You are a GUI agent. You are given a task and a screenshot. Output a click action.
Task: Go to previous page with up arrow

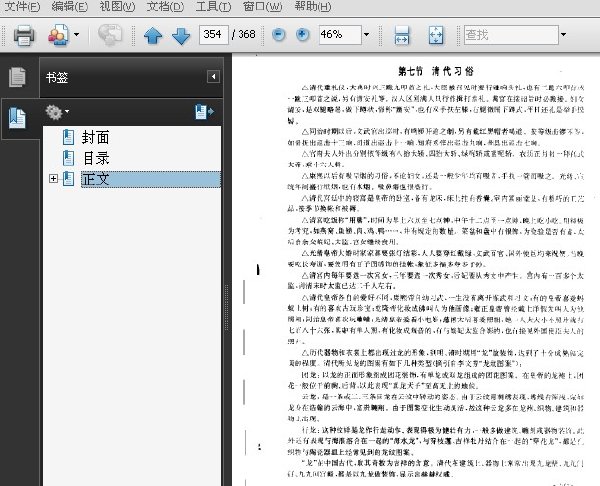153,36
